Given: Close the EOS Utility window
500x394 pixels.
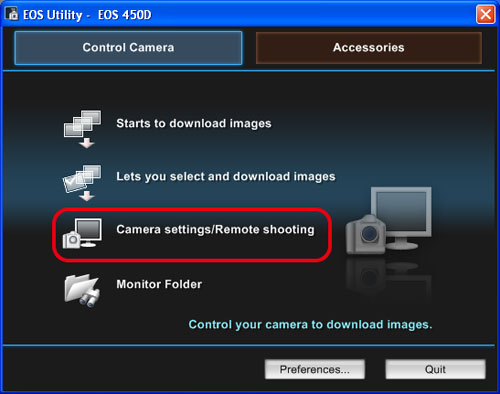Looking at the screenshot, I should 485,14.
